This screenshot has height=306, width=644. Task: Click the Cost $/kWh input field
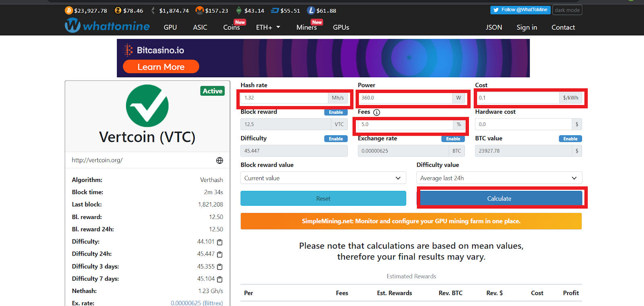(517, 98)
